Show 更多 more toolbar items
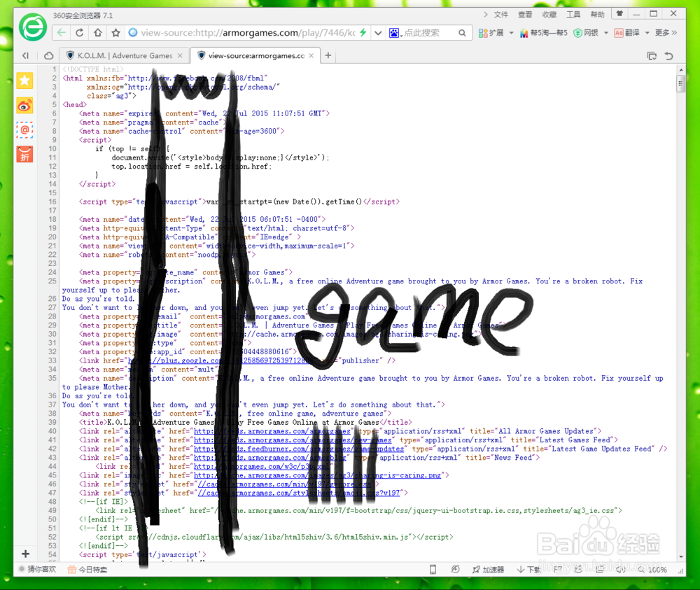The image size is (700, 590). 666,33
